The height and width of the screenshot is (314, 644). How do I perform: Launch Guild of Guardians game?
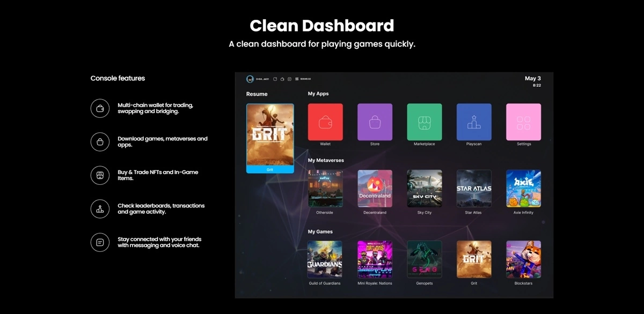click(x=325, y=259)
